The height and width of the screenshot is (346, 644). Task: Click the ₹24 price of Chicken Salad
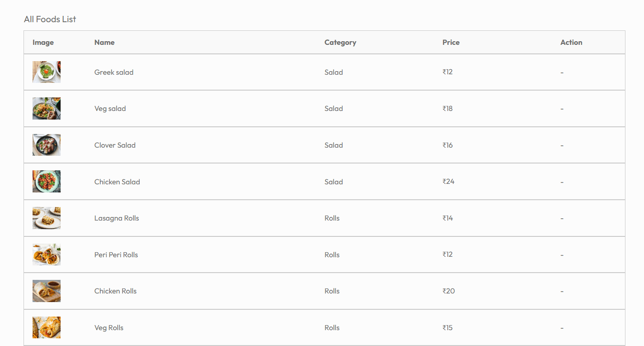pos(449,182)
